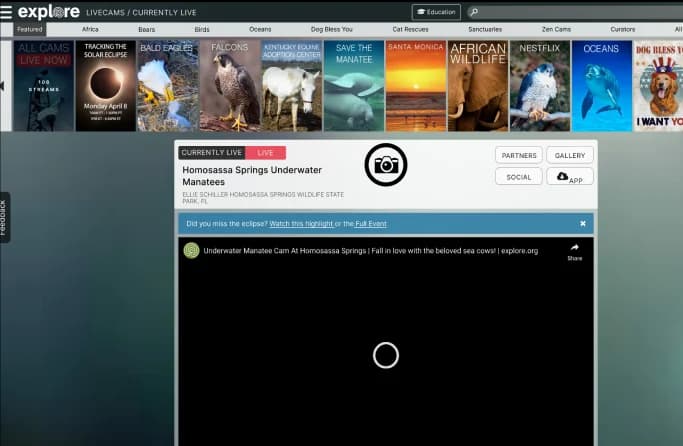Click the Share arrow on video
Viewport: 683px width, 446px height.
coord(575,248)
